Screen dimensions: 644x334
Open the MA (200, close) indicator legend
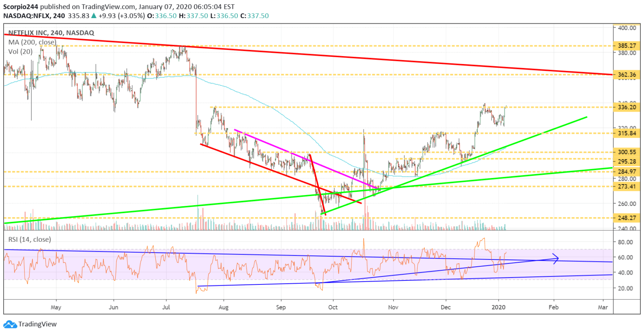point(32,42)
